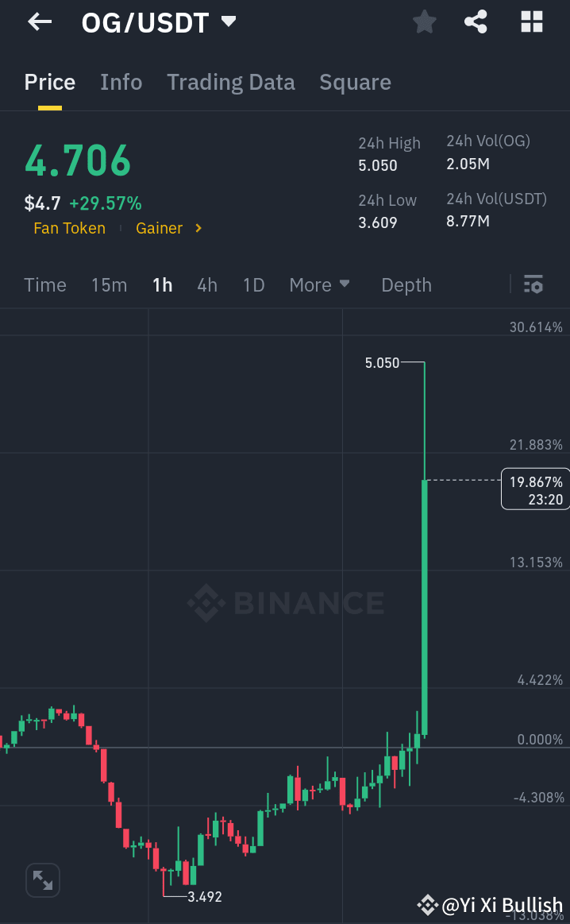Open the share options icon

[476, 21]
